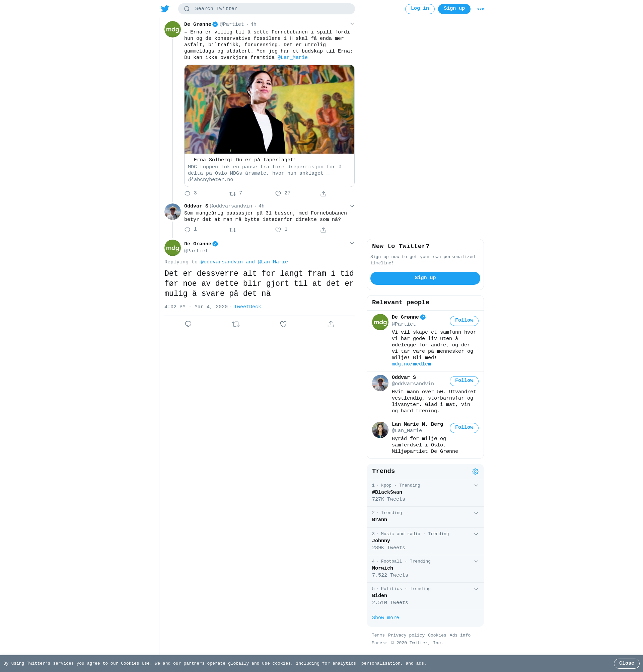Open the article photo of woman in blazer
This screenshot has width=643, height=672.
(269, 109)
